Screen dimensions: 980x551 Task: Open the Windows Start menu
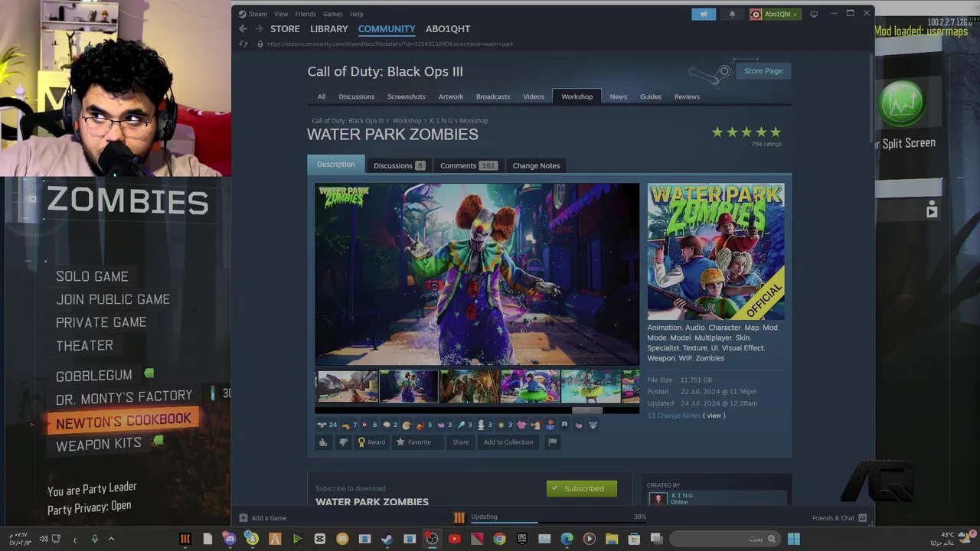click(x=794, y=539)
